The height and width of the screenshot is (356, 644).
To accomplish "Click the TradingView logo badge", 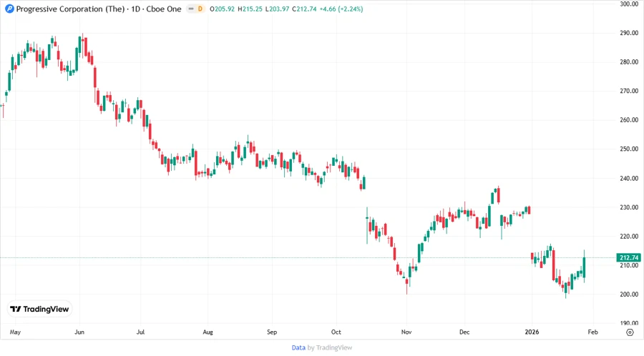I will (x=39, y=310).
